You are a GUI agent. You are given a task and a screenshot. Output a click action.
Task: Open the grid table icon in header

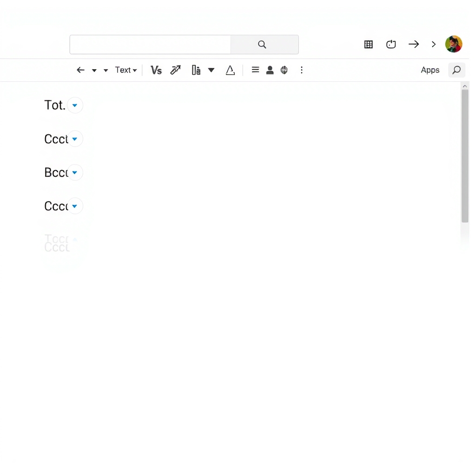(x=368, y=44)
